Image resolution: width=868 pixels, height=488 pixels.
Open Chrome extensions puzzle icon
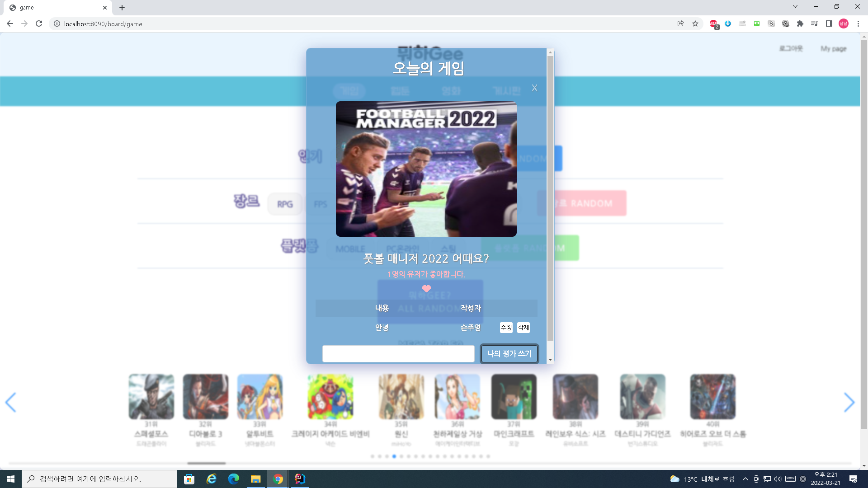[800, 24]
